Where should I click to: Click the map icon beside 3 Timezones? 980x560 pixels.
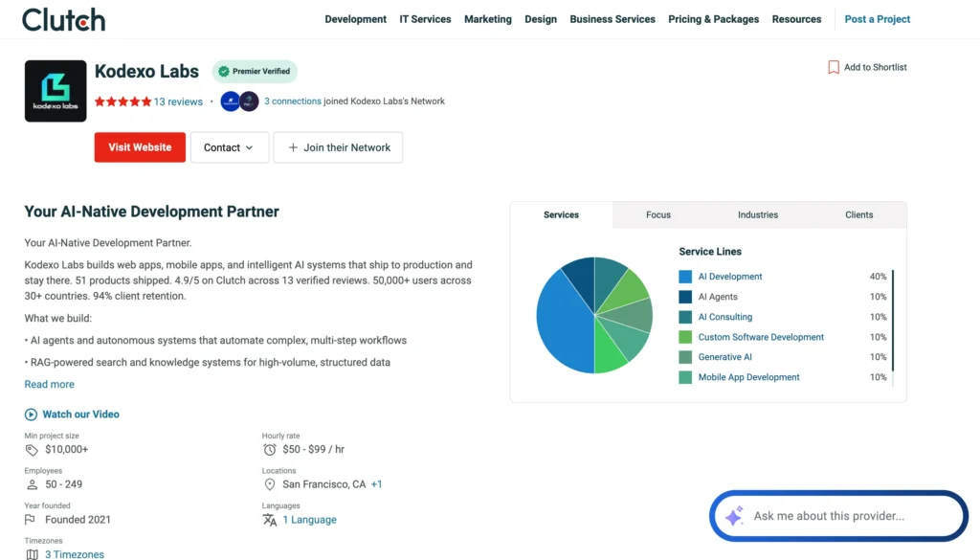pos(32,554)
